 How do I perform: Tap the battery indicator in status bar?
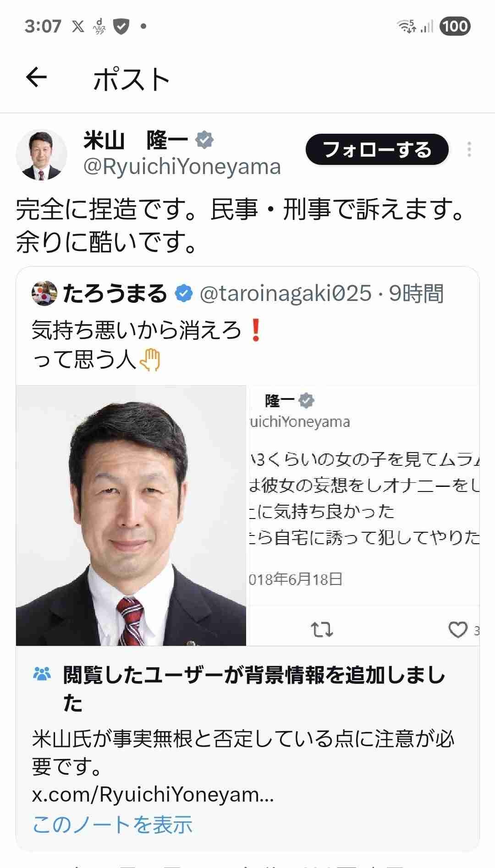pos(455,26)
